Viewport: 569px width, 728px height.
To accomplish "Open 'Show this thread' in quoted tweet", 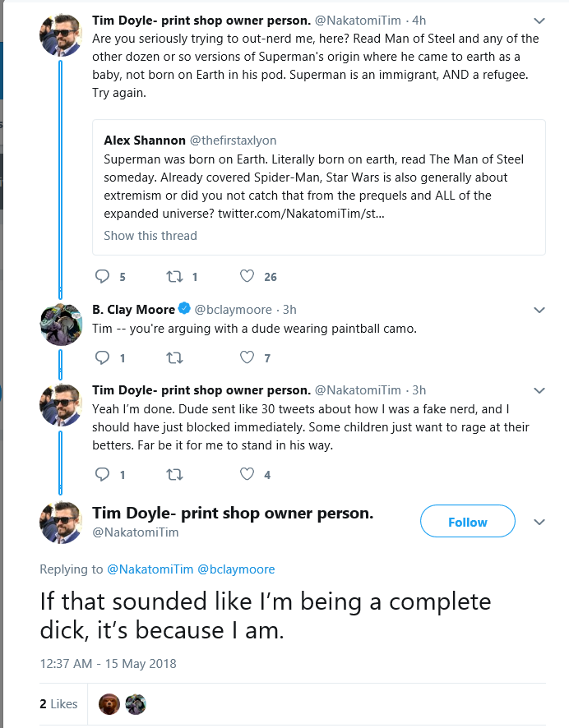I will (x=150, y=236).
